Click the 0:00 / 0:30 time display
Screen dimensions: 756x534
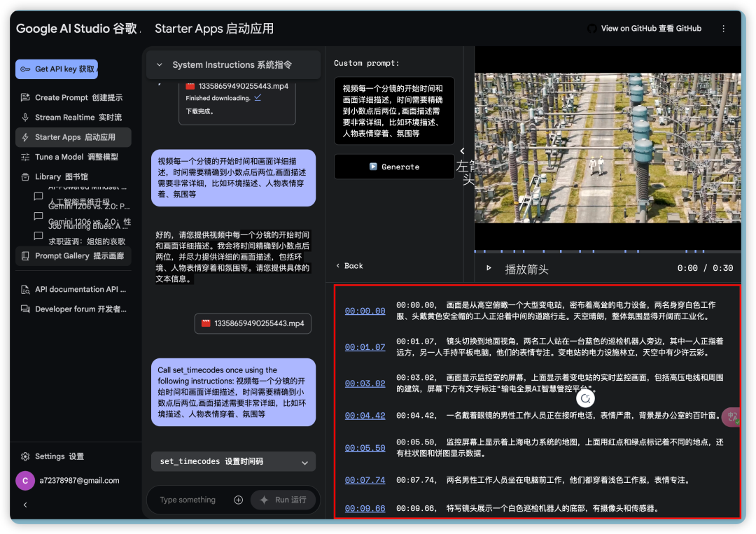(x=705, y=268)
